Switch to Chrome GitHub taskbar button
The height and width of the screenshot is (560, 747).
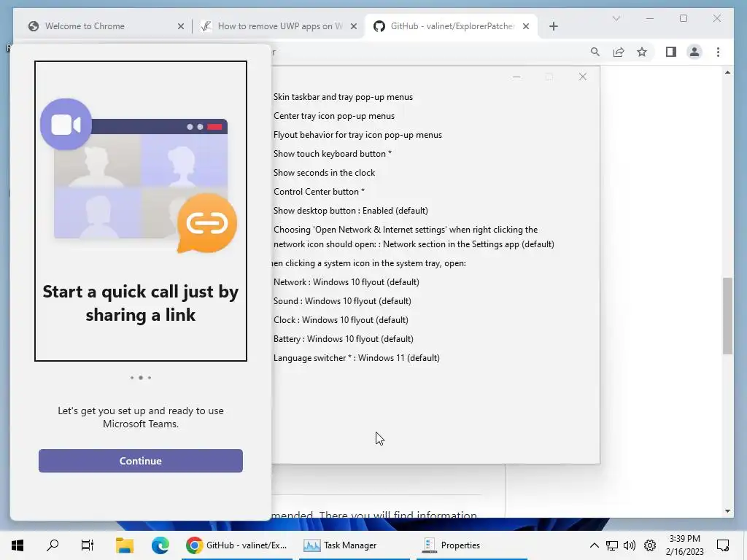coord(237,545)
